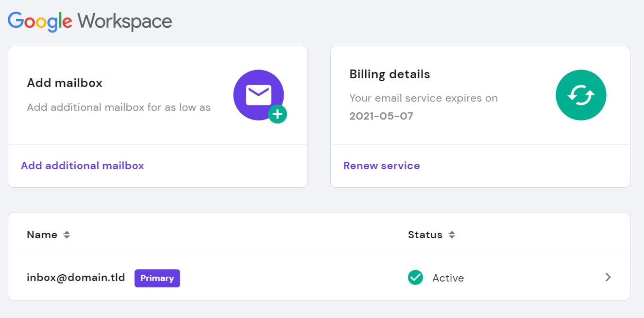644x318 pixels.
Task: Sort table by Status column header
Action: (x=425, y=235)
